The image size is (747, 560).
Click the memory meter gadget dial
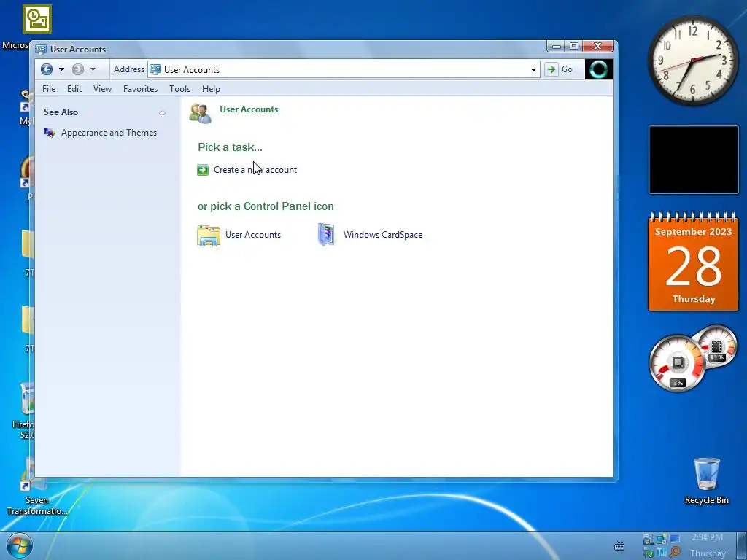point(716,346)
